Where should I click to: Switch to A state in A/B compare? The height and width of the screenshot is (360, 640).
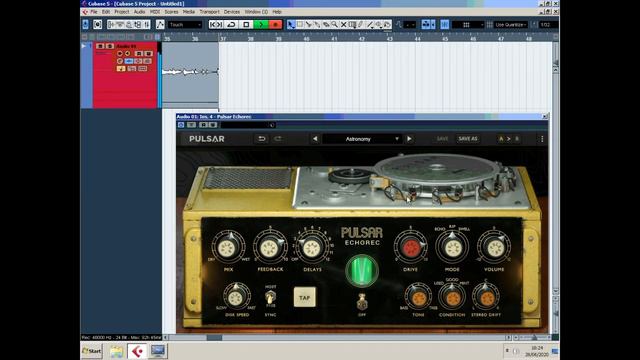point(501,139)
